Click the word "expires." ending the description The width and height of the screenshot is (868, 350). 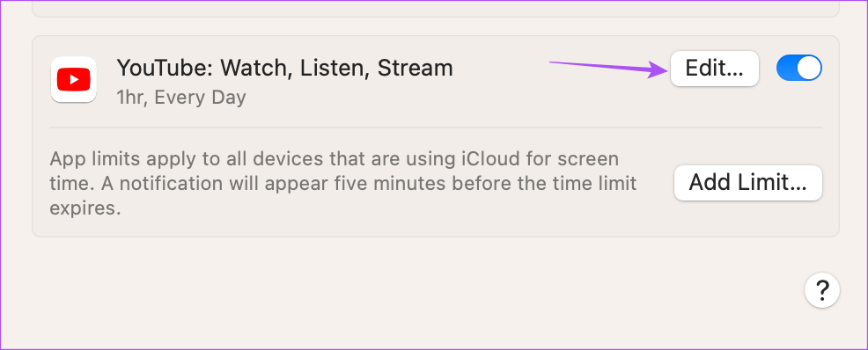tap(85, 209)
